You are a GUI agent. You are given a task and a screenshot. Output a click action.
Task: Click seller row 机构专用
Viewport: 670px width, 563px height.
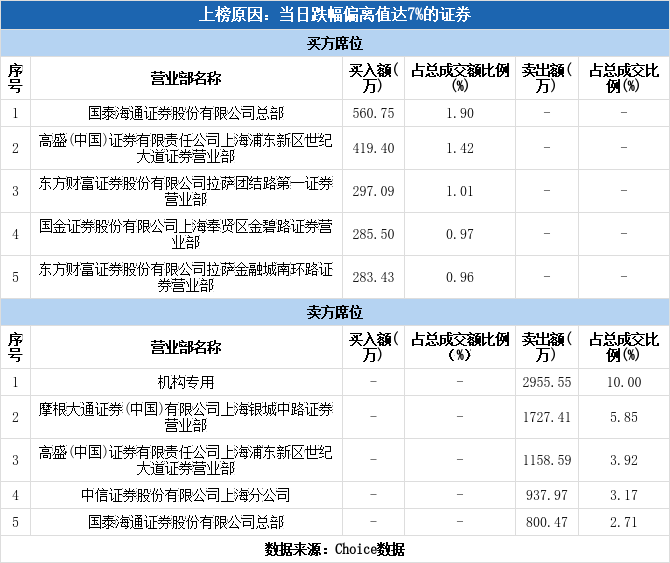coord(186,382)
